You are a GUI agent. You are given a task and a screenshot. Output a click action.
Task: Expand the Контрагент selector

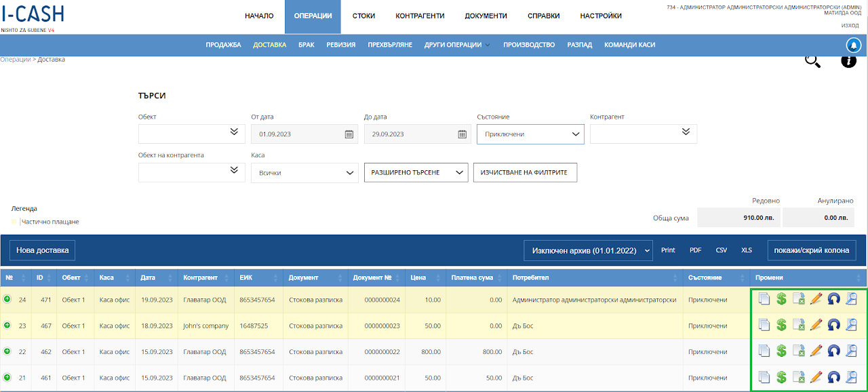pos(644,134)
